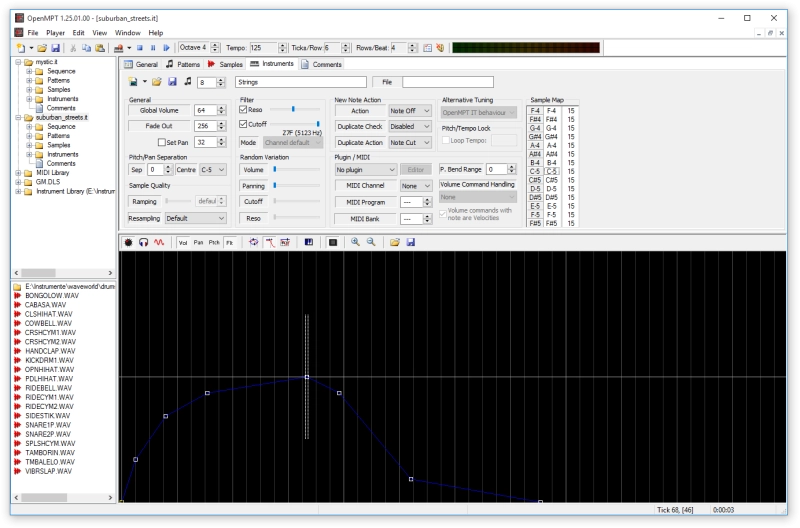Click the New file icon in main toolbar
This screenshot has width=800, height=528.
point(21,48)
